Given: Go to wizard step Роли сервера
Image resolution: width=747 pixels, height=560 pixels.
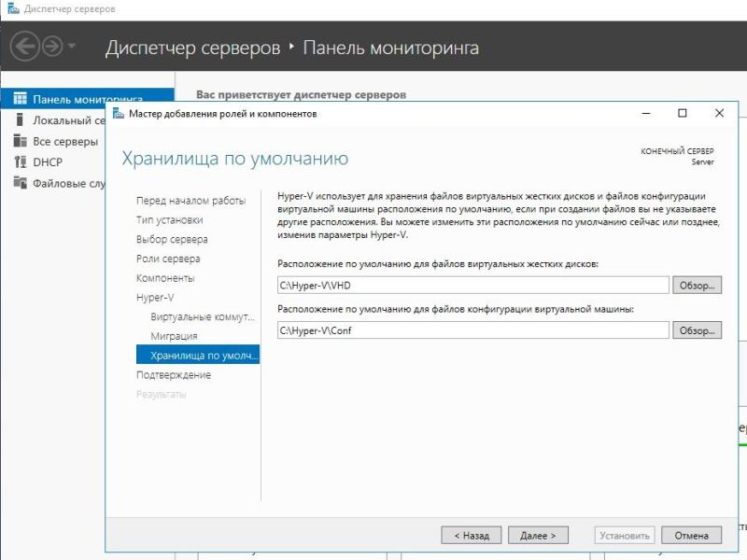Looking at the screenshot, I should (168, 259).
